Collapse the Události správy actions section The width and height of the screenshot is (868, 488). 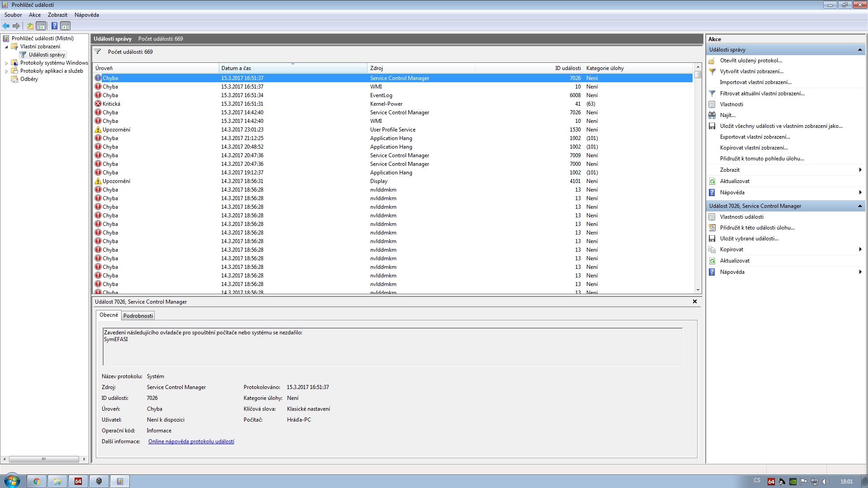point(859,50)
